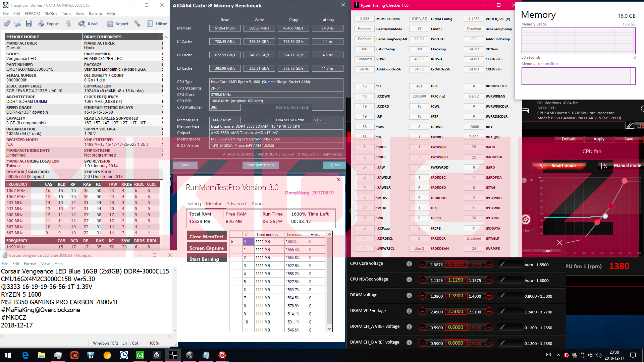Viewport: 644px width, 362px height.
Task: Click Start Burning in RunMemTestPro
Action: pyautogui.click(x=207, y=259)
